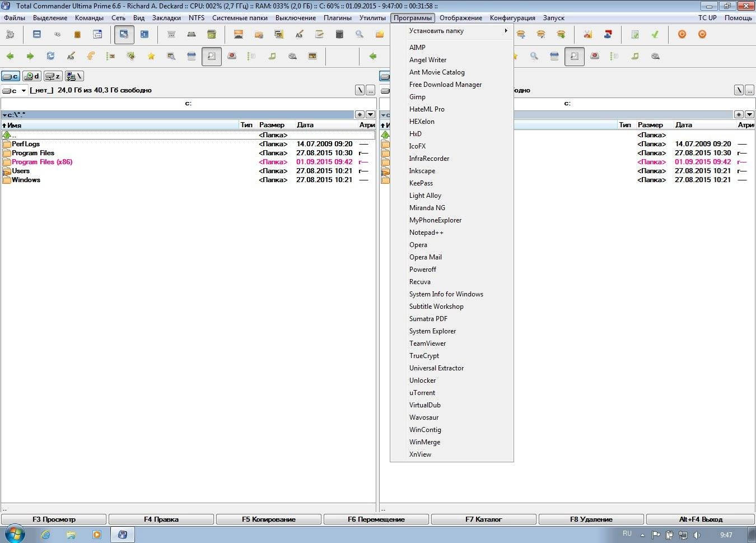This screenshot has width=756, height=543.
Task: Open the Конфигурация menu
Action: [512, 18]
